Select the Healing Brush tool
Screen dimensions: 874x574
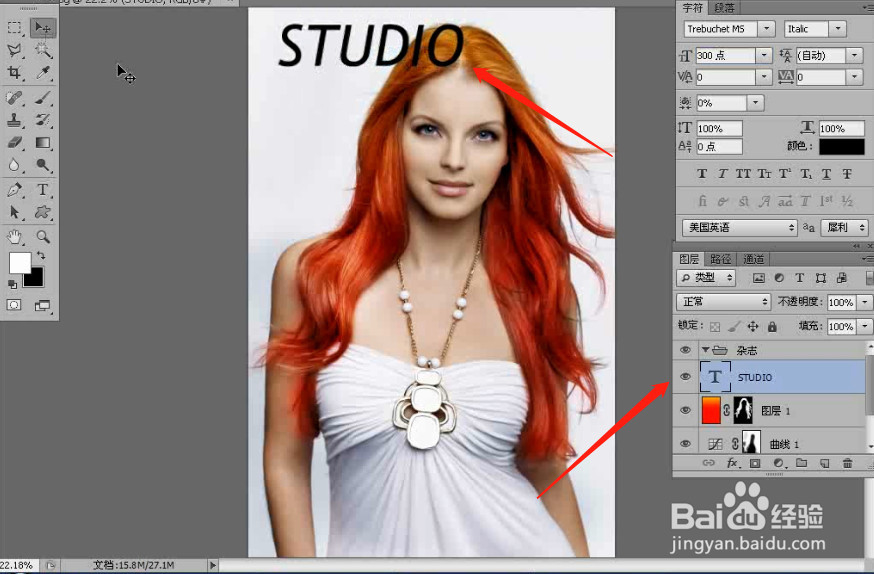(14, 98)
